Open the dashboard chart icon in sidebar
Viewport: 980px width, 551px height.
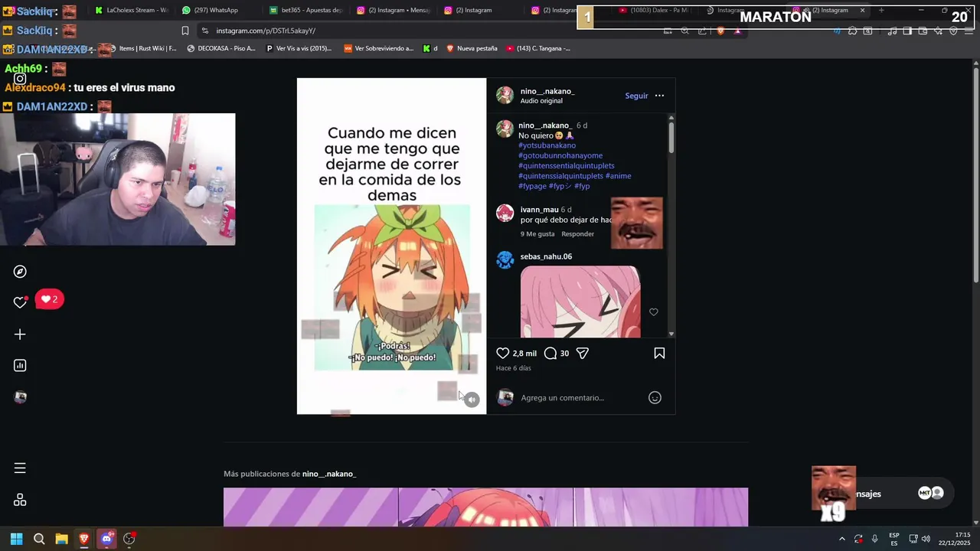tap(20, 366)
